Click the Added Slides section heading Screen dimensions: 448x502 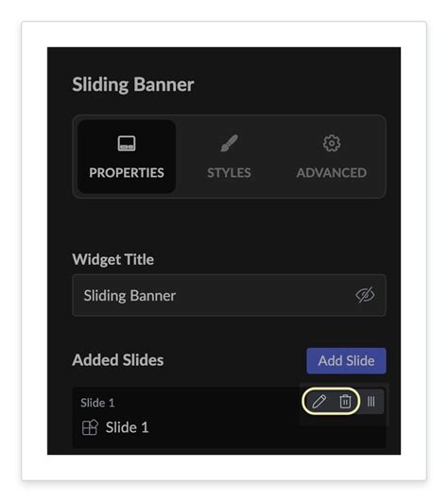tap(118, 360)
